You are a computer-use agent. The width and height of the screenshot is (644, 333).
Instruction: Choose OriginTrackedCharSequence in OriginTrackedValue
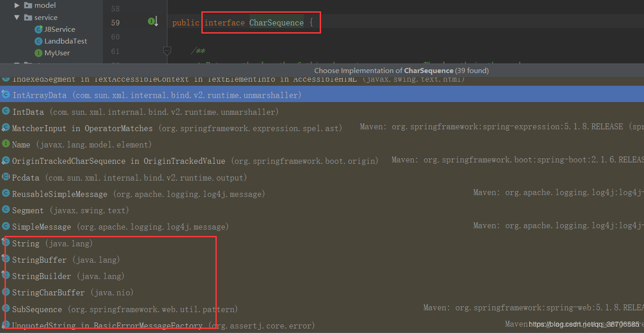(x=322, y=161)
